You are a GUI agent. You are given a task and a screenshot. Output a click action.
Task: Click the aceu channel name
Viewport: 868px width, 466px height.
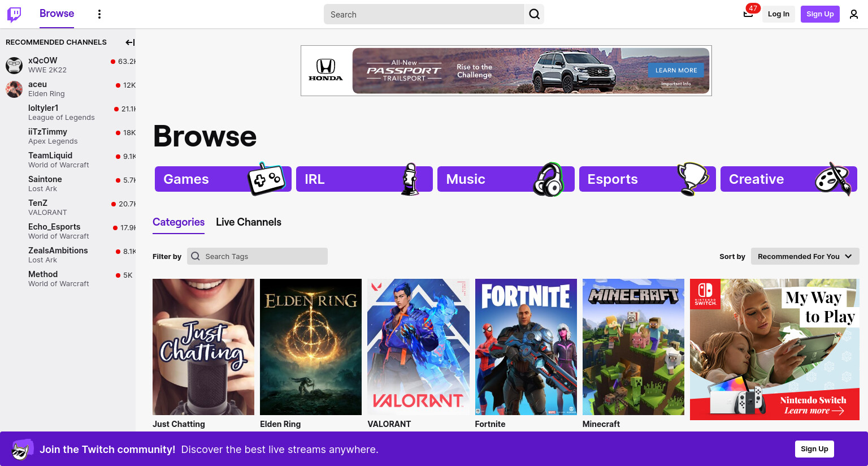tap(37, 84)
